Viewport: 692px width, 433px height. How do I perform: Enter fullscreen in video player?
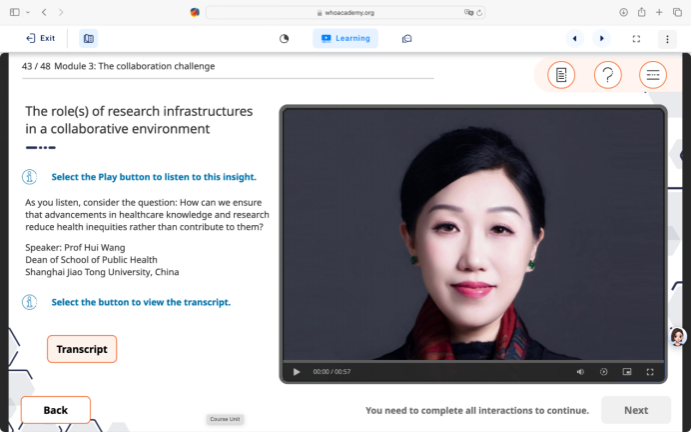[x=650, y=372]
